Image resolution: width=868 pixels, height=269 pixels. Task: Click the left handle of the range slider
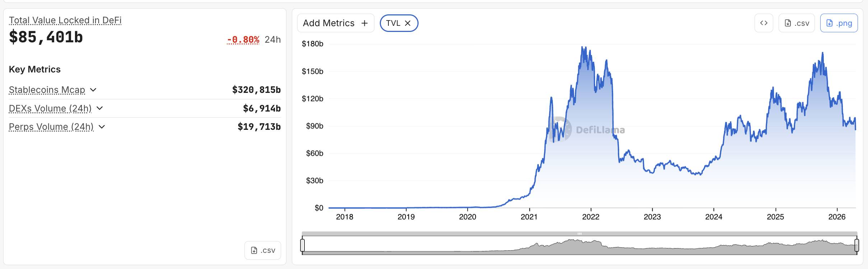coord(302,245)
